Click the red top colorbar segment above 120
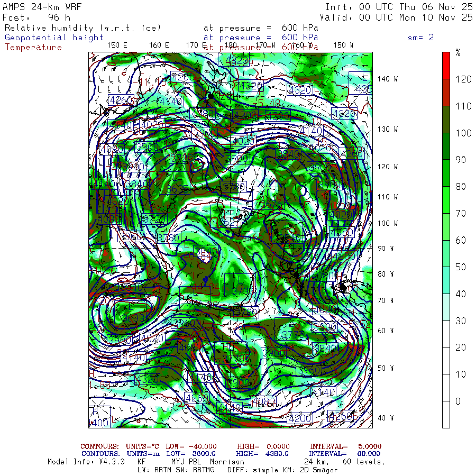Screen dimensions: 476x476 pos(446,65)
